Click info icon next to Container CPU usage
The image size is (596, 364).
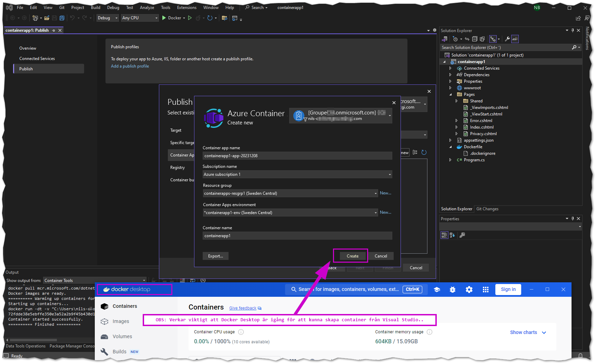click(x=241, y=332)
